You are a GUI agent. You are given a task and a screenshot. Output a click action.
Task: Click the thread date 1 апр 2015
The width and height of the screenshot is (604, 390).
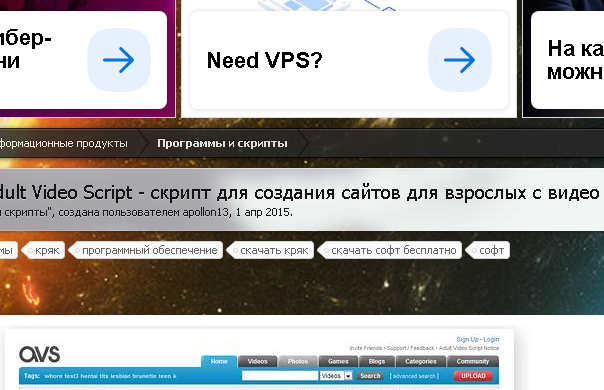[263, 212]
